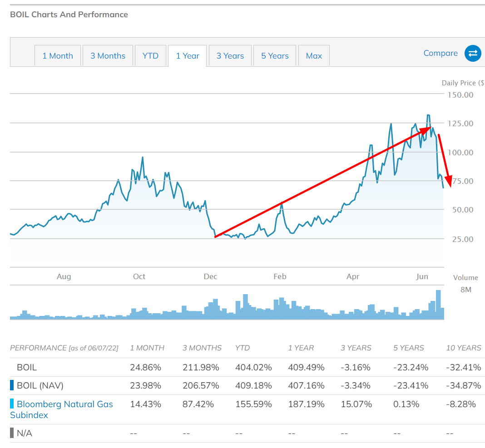Screen dimensions: 485x448
Task: Click Bloomberg subindex 1 year value 187.19%
Action: 306,404
